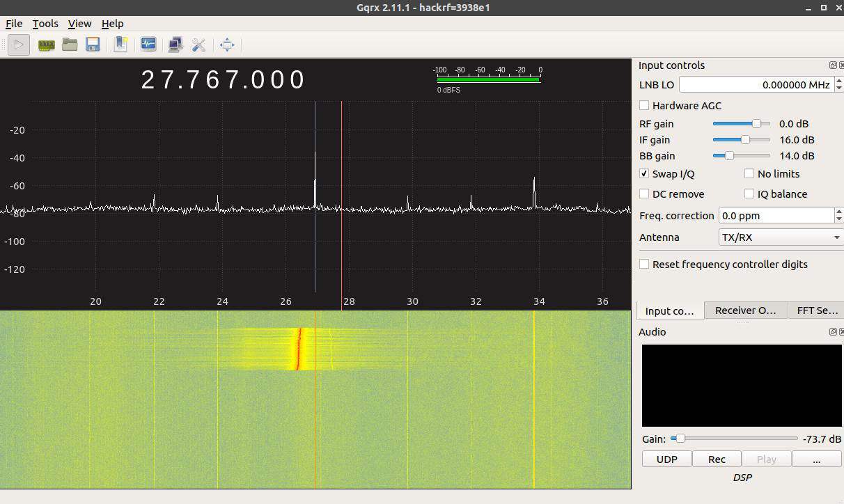The image size is (844, 504).
Task: Toggle full screen mode icon
Action: point(227,45)
